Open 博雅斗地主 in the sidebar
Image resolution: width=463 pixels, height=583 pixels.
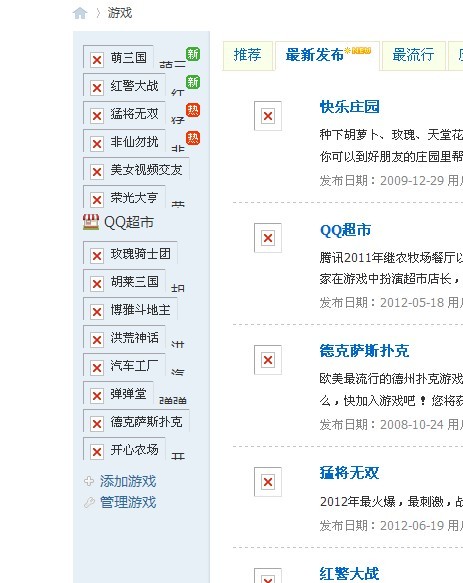141,310
